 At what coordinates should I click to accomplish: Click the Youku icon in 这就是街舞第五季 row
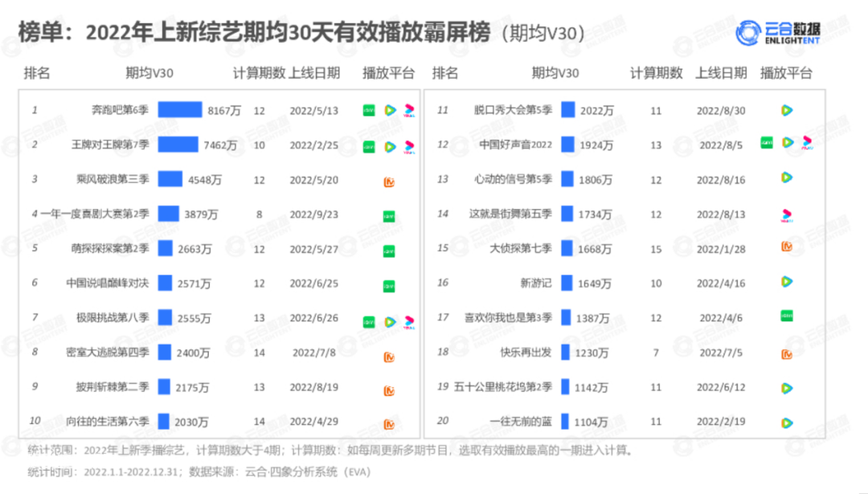[787, 215]
